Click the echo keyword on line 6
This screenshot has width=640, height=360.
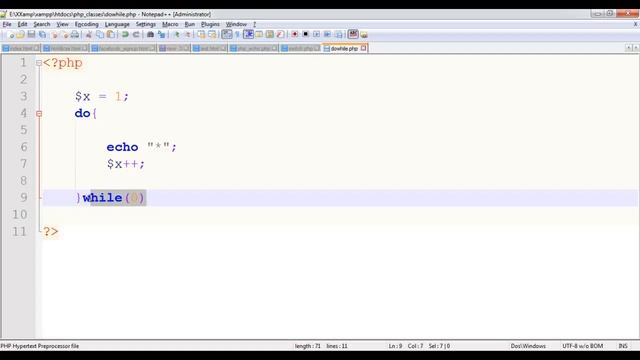[122, 147]
